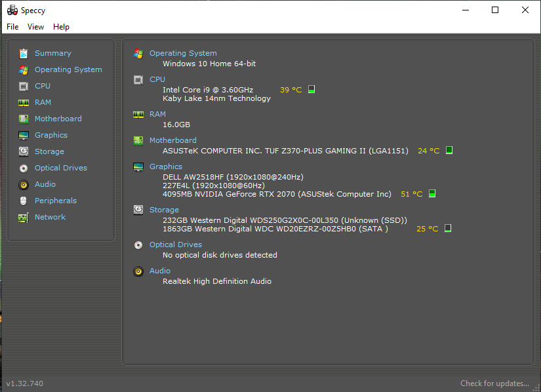Click the Graphics heading in main panel
Image resolution: width=541 pixels, height=392 pixels.
(166, 167)
